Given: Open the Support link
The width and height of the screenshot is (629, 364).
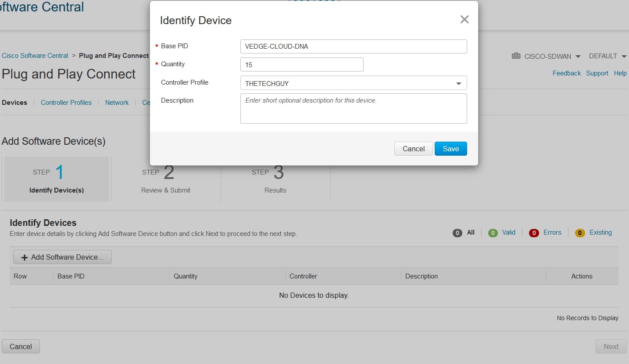Looking at the screenshot, I should pyautogui.click(x=597, y=73).
